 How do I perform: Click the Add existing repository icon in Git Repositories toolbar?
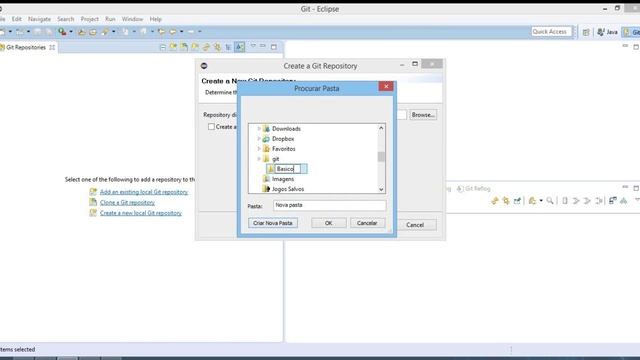coord(173,47)
